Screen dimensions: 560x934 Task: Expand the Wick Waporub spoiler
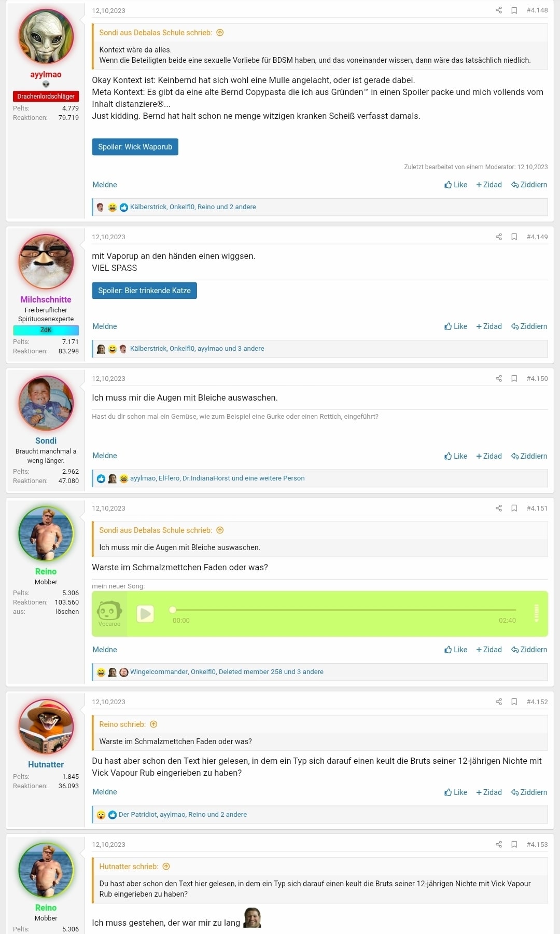pos(135,147)
